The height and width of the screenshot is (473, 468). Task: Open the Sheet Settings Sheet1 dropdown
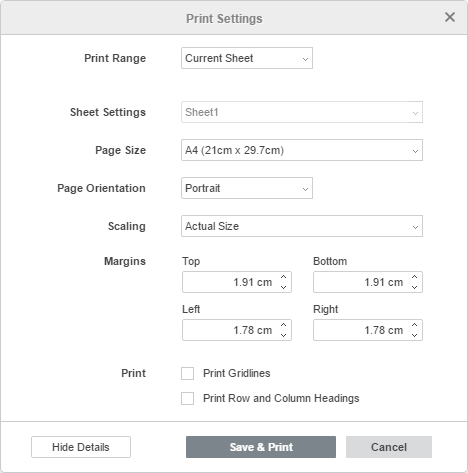tap(302, 112)
